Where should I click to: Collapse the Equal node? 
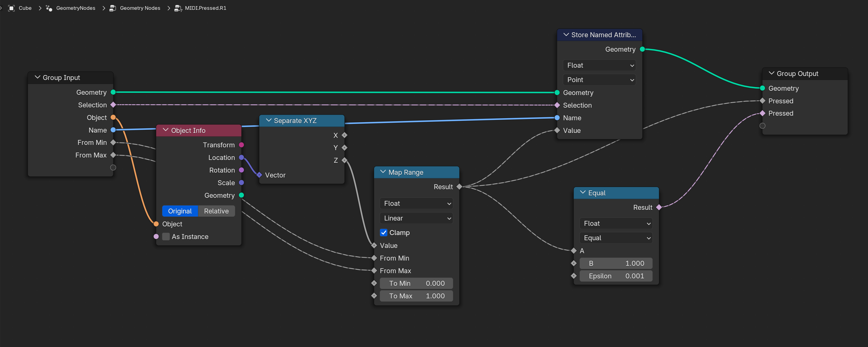point(583,193)
